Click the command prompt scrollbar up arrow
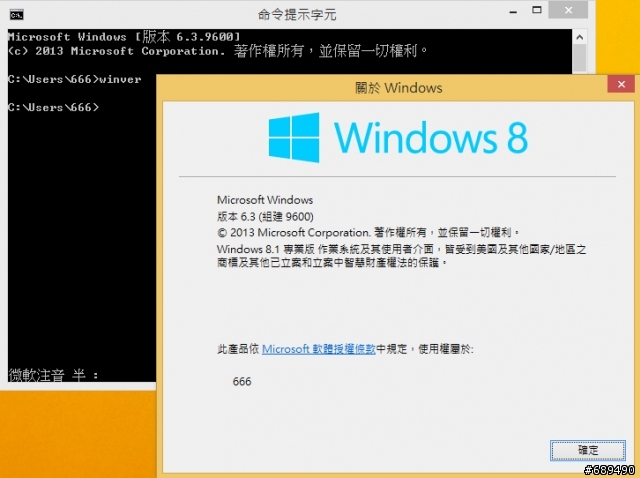640x478 pixels. click(x=580, y=37)
